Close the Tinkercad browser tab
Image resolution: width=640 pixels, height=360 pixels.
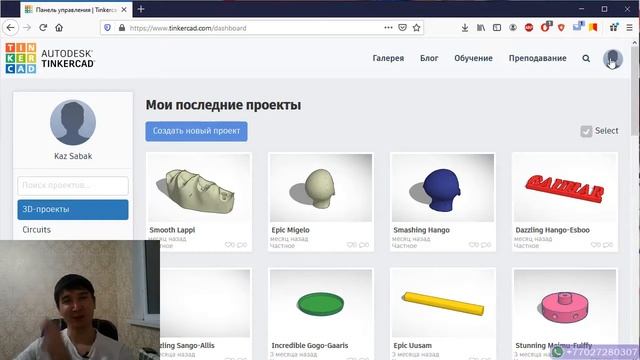pyautogui.click(x=124, y=9)
